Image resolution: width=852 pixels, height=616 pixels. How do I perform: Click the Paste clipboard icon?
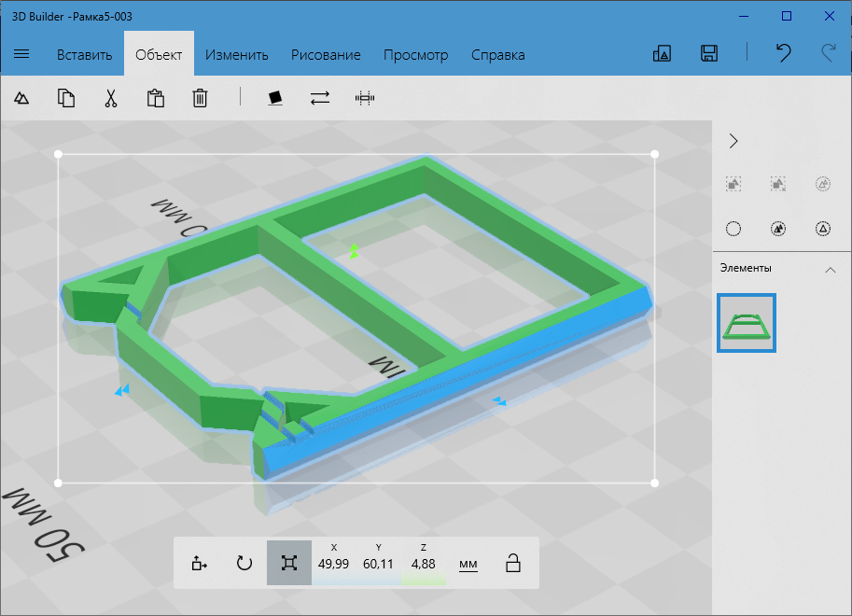(x=156, y=98)
